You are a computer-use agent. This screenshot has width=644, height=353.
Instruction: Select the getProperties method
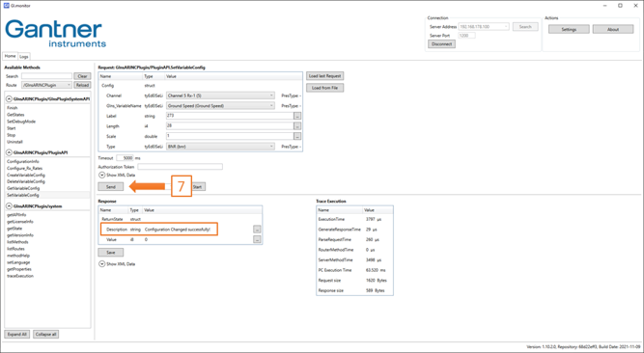19,269
